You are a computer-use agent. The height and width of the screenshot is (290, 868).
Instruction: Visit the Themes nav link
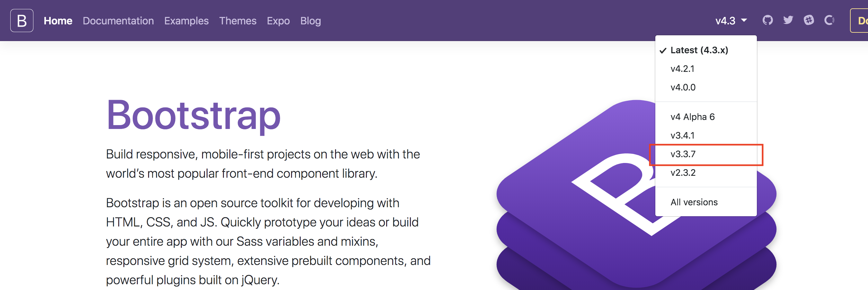point(237,21)
